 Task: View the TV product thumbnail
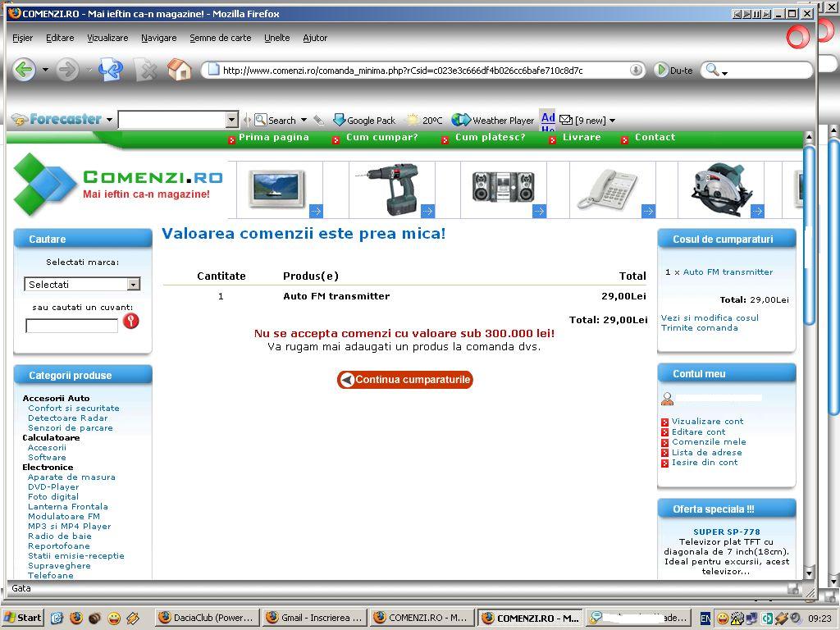(276, 189)
